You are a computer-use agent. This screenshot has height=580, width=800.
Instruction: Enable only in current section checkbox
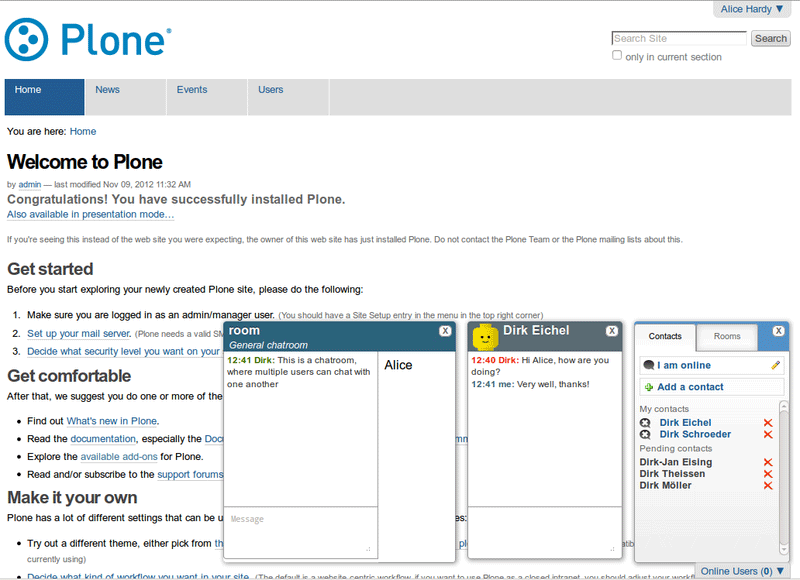point(617,55)
